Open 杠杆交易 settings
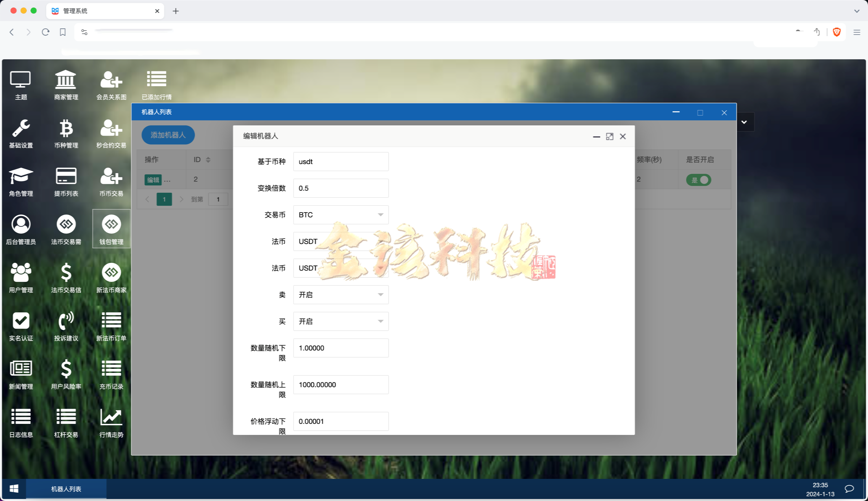The image size is (868, 501). [x=66, y=423]
